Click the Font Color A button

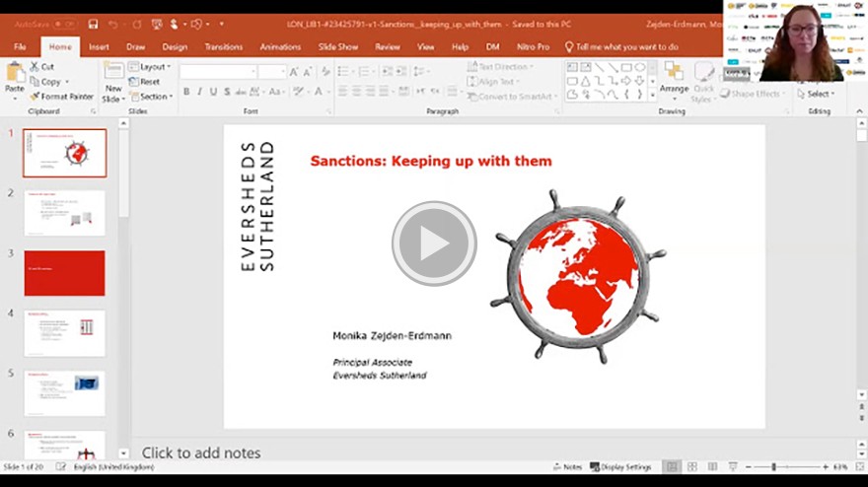click(x=319, y=92)
